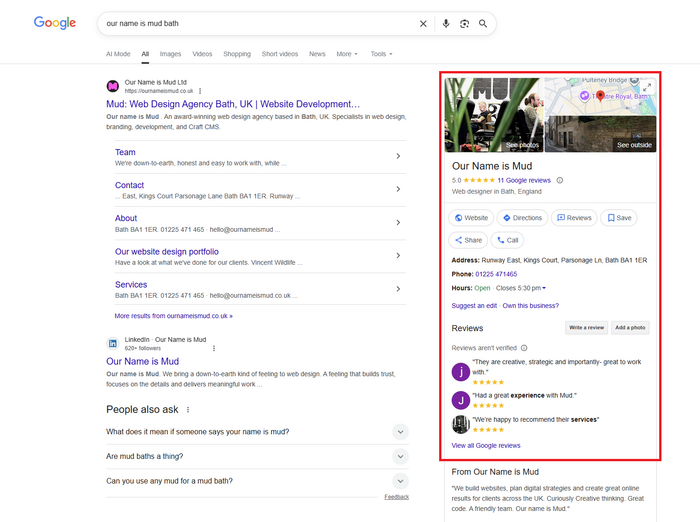Click info icon beside Google reviews count
The width and height of the screenshot is (700, 522).
point(560,180)
